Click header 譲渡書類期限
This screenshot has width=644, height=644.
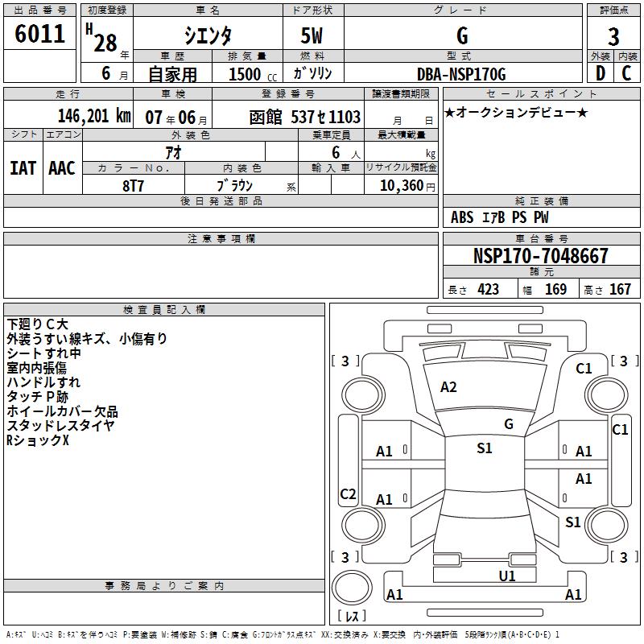point(401,93)
